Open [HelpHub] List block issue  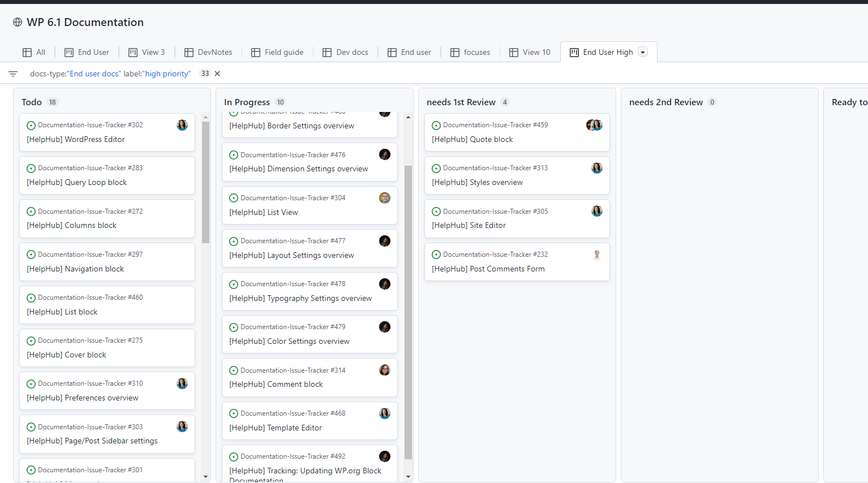tap(62, 312)
